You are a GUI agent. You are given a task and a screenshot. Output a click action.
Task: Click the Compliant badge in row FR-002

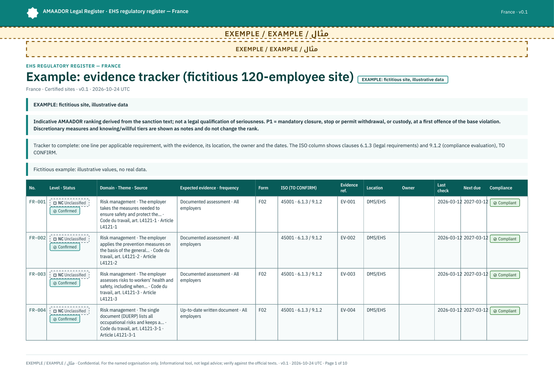coord(505,239)
